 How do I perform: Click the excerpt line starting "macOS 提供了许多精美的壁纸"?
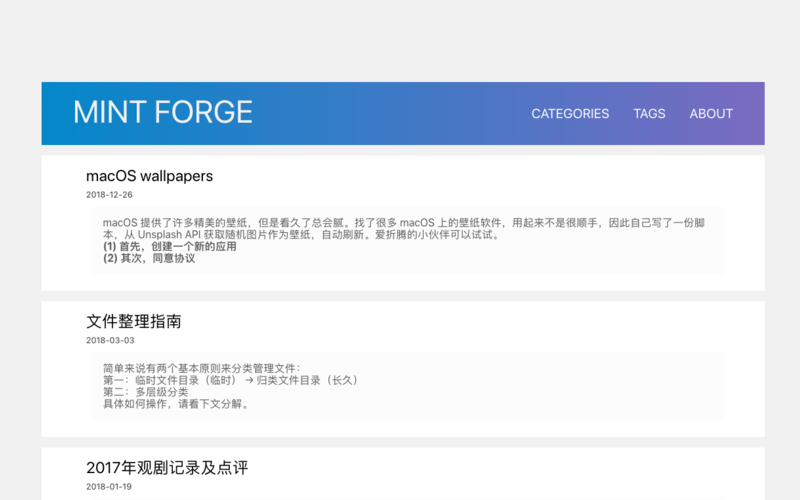[300, 223]
